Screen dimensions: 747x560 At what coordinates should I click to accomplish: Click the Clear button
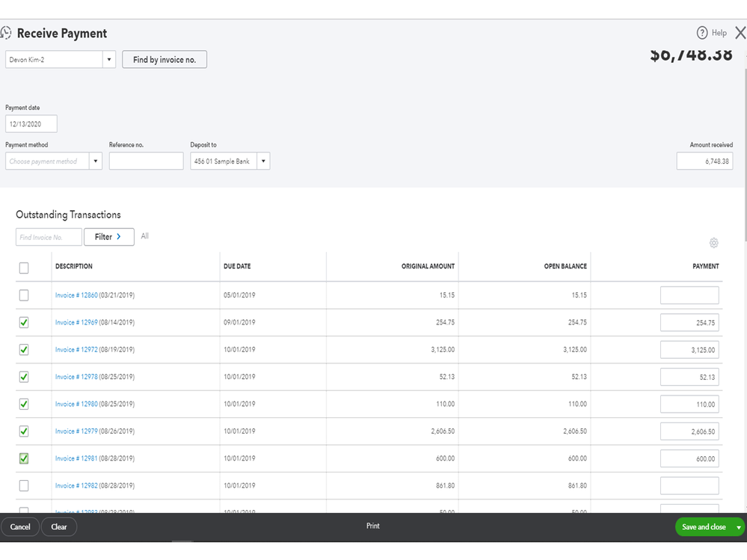pos(59,526)
